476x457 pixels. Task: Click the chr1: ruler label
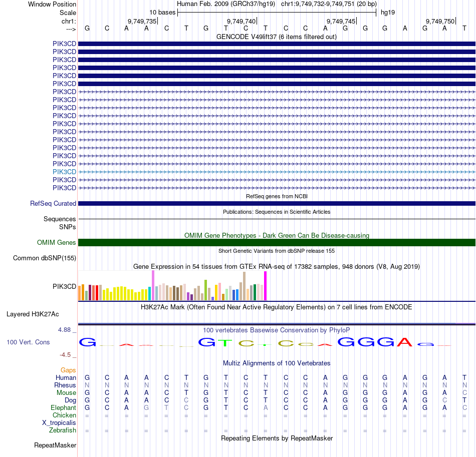click(x=69, y=21)
